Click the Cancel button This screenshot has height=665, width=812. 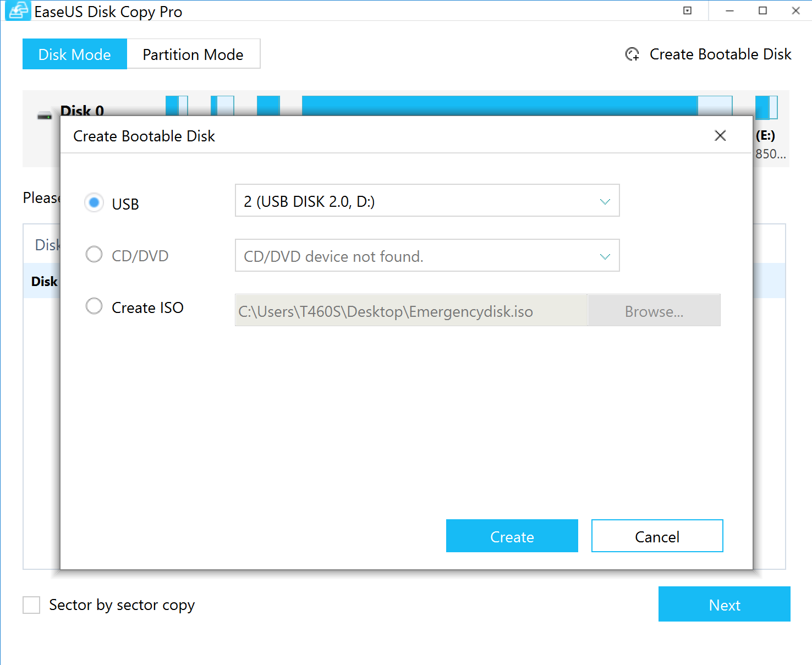[657, 536]
